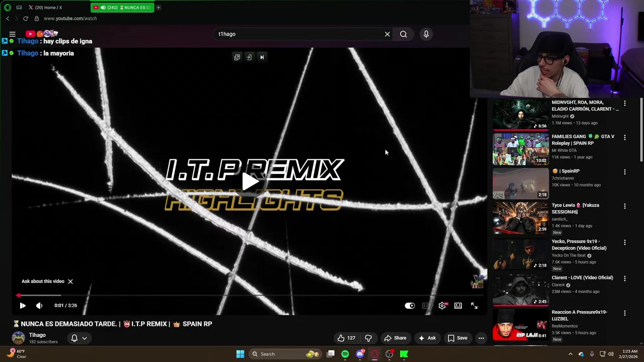
Task: Select the NUNCA ES DE... YouTube tab
Action: click(122, 8)
